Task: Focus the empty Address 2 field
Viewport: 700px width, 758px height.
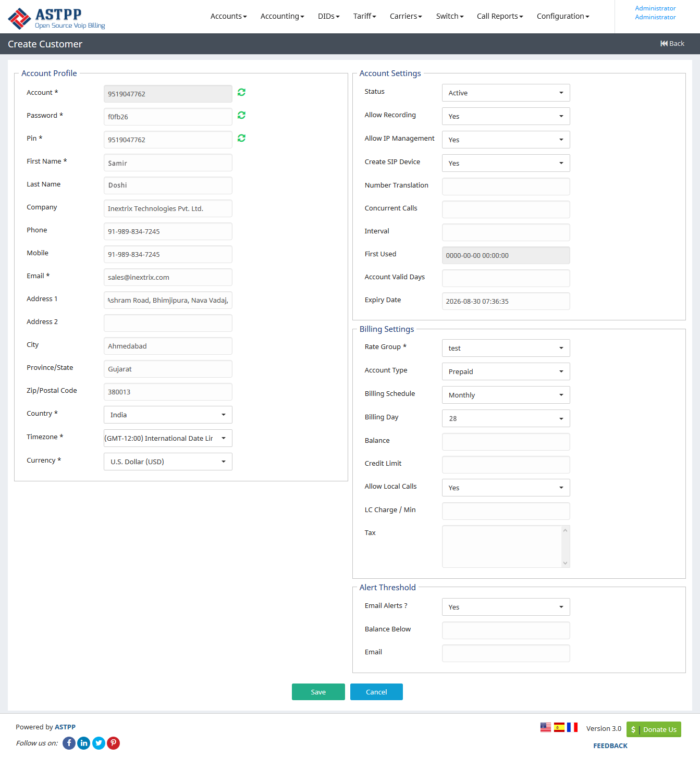Action: click(x=168, y=323)
